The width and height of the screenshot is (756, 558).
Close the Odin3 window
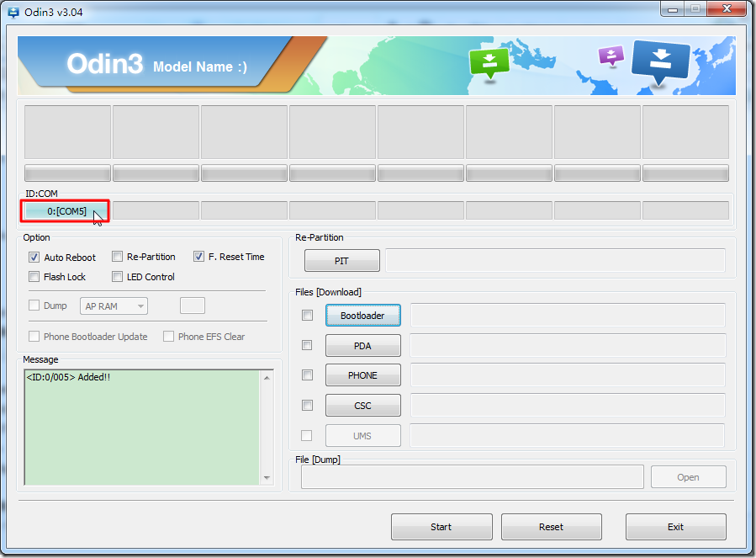(727, 8)
